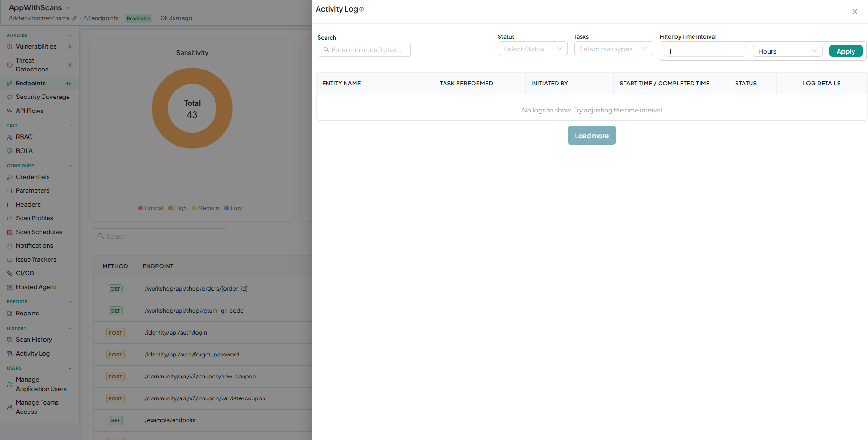Click the Scan Profiles icon
Viewport: 868px width, 440px height.
10,218
